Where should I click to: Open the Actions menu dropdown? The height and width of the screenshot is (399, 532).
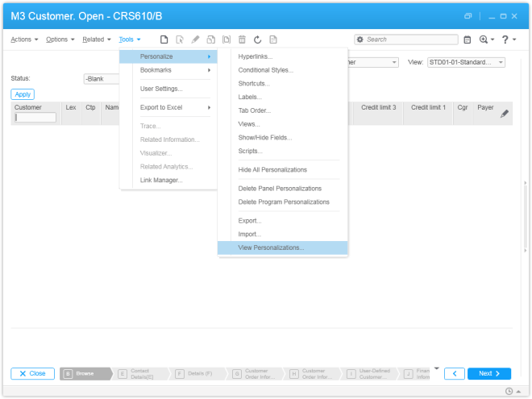click(x=24, y=39)
